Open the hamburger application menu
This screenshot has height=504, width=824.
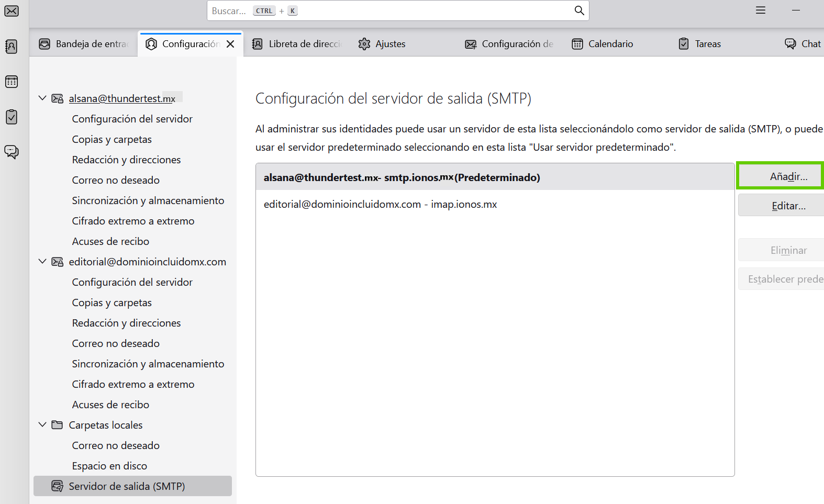coord(761,10)
